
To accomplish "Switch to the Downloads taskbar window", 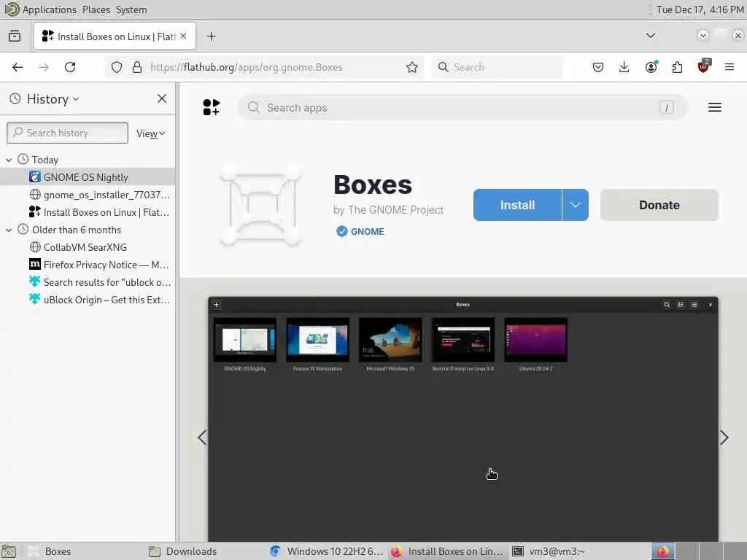I will (205, 551).
